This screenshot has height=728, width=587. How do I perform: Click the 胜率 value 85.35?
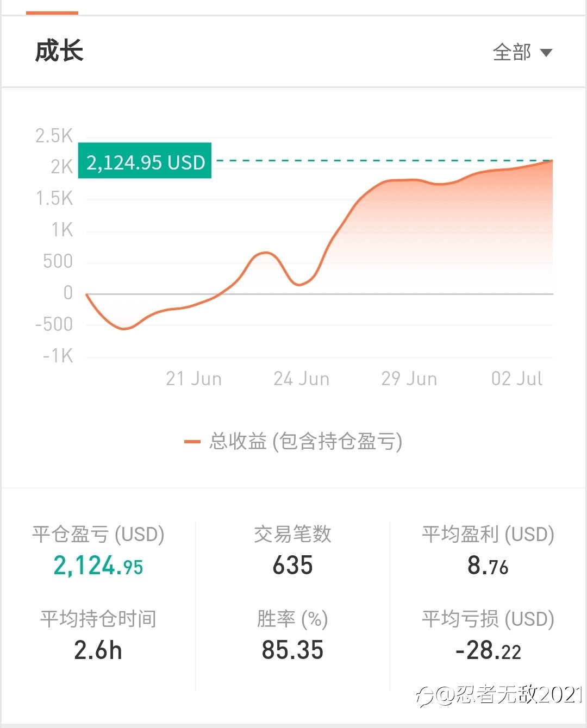292,650
